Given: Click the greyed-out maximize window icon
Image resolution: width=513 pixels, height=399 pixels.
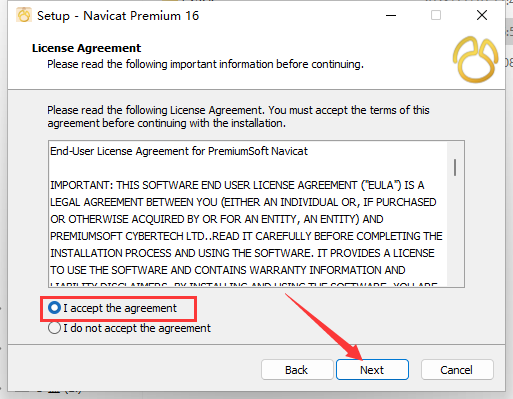Looking at the screenshot, I should pyautogui.click(x=436, y=15).
